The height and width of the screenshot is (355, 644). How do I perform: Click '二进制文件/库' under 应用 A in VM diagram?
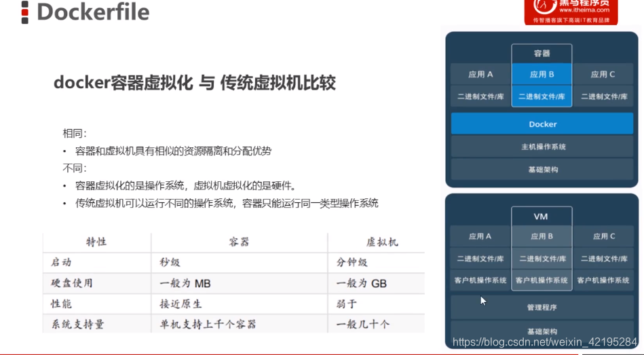pyautogui.click(x=480, y=259)
